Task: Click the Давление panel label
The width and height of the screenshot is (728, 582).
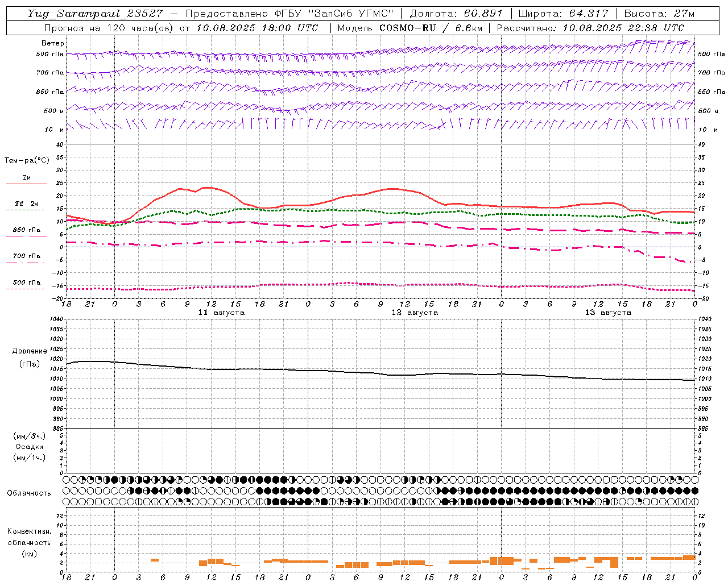Action: 30,351
